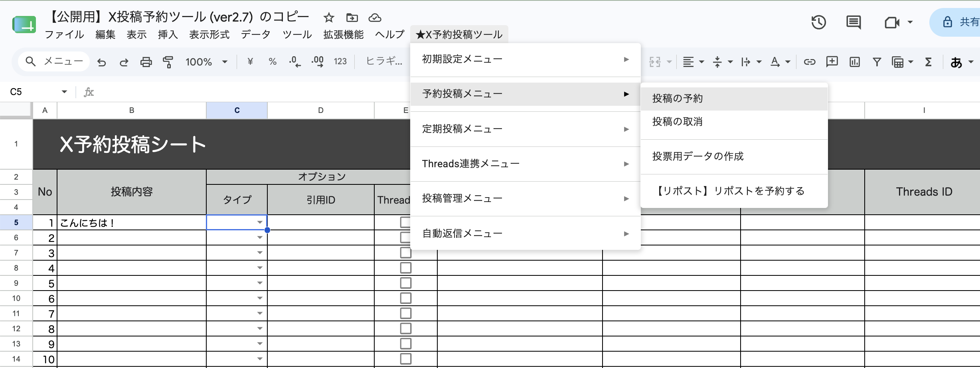Select 投稿の予約 in submenu

coord(734,99)
